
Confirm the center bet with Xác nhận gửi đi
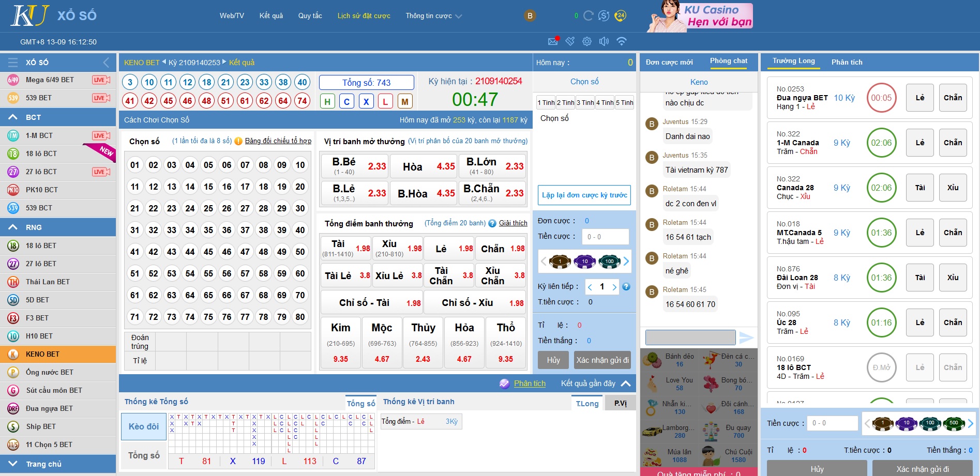(602, 360)
